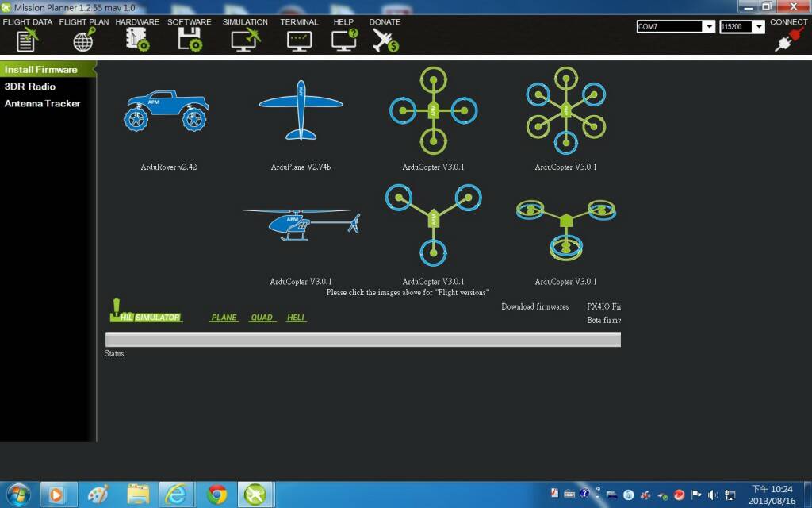Click the keyboard tray icon
The image size is (812, 508).
569,494
